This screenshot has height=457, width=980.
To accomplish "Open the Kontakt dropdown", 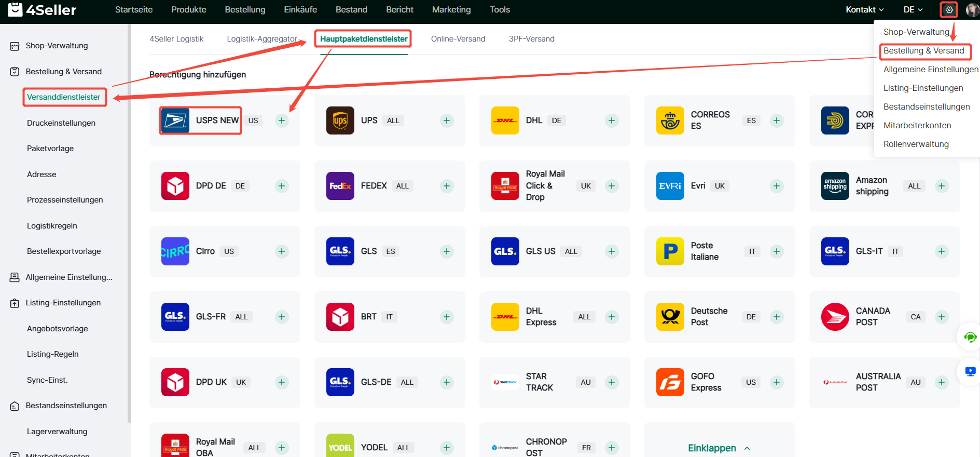I will (x=865, y=10).
